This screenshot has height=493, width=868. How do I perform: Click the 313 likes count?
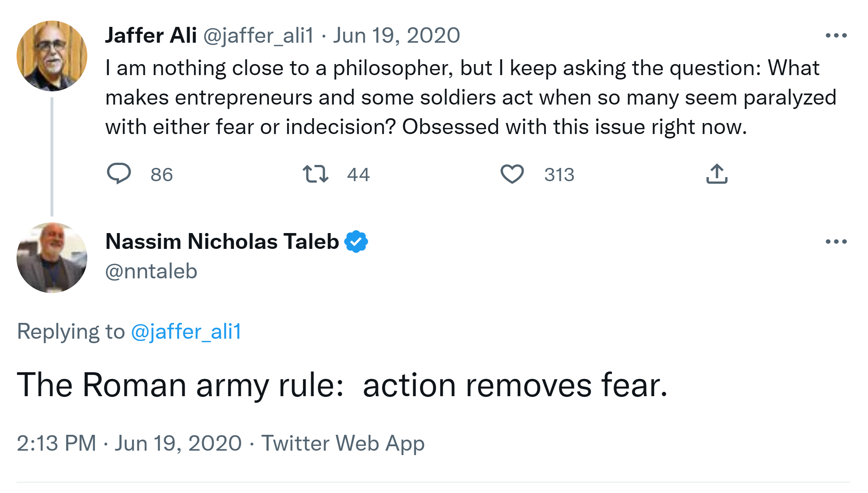pos(559,175)
